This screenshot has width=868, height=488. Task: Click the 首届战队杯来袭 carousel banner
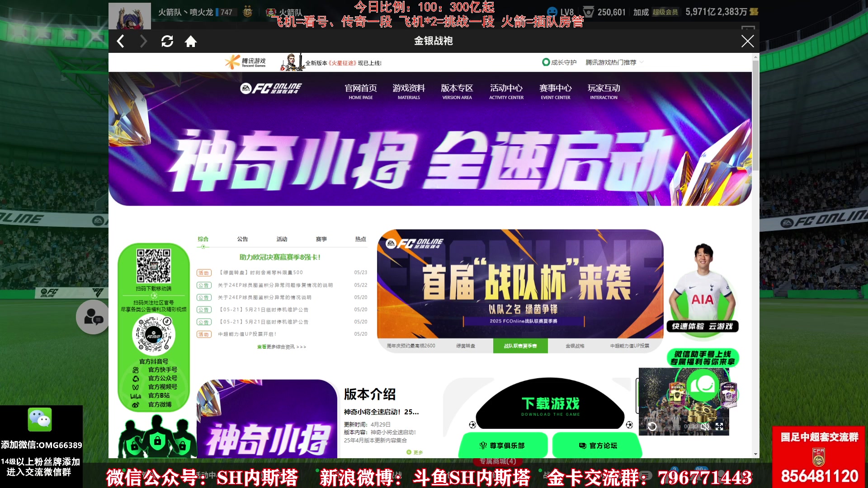520,284
